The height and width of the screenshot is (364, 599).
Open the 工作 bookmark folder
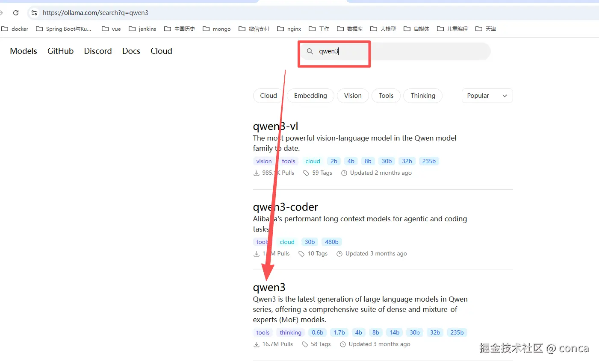[319, 29]
